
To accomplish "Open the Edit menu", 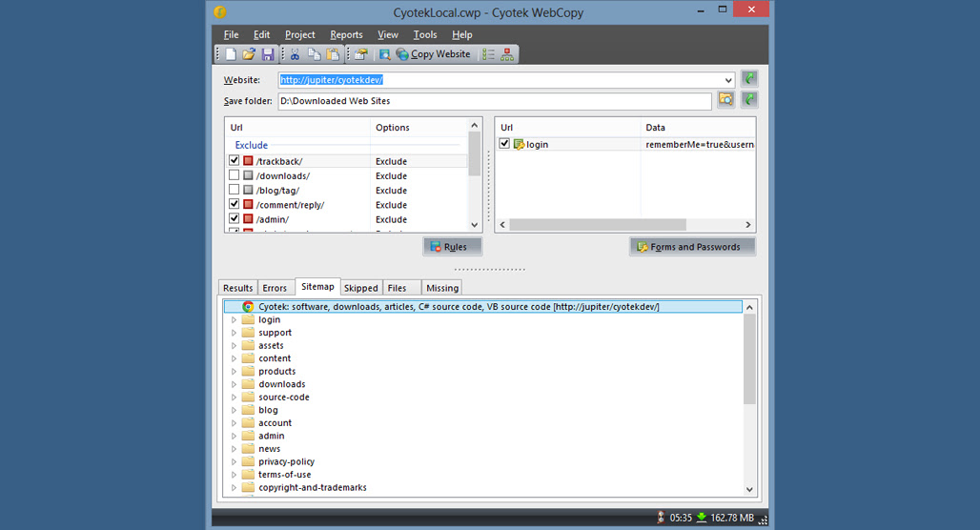I will pos(262,35).
